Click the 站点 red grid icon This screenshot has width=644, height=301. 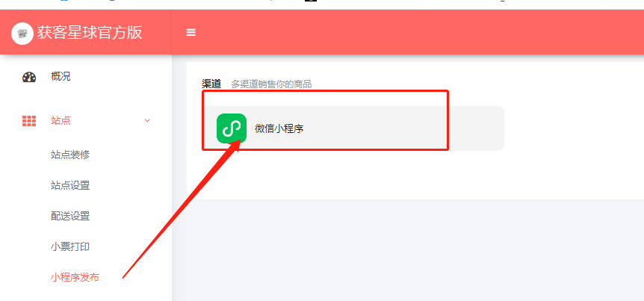29,121
